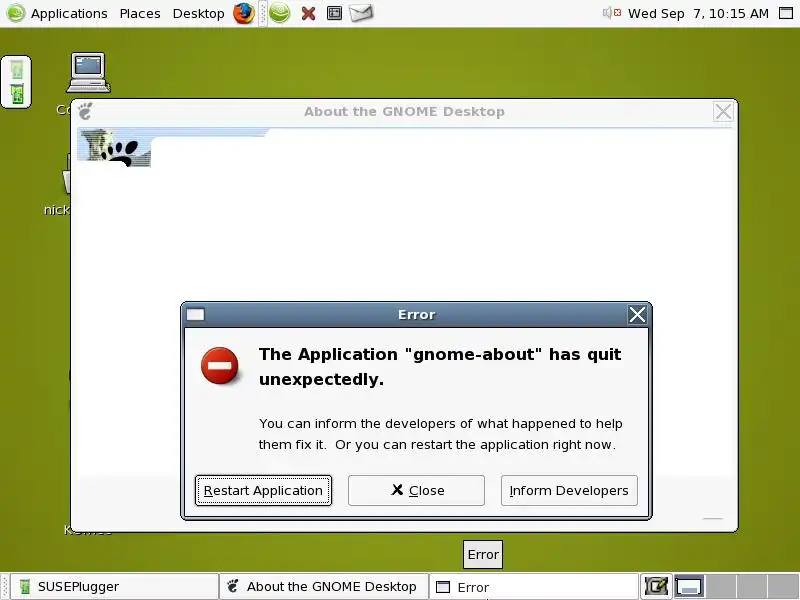Click the GNOME foot icon in About window title
800x600 pixels.
click(86, 111)
